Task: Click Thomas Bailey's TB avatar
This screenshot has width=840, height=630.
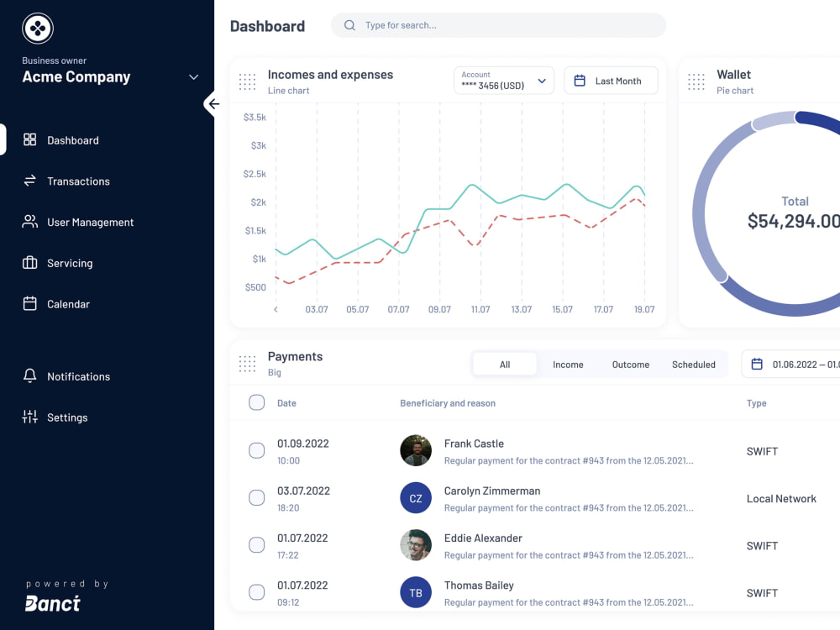Action: pyautogui.click(x=416, y=592)
